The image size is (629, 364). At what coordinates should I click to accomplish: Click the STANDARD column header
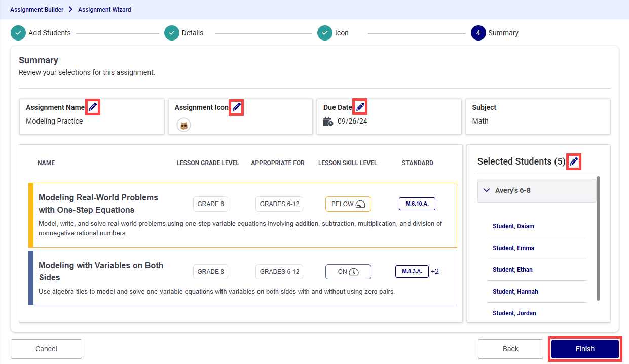point(418,163)
